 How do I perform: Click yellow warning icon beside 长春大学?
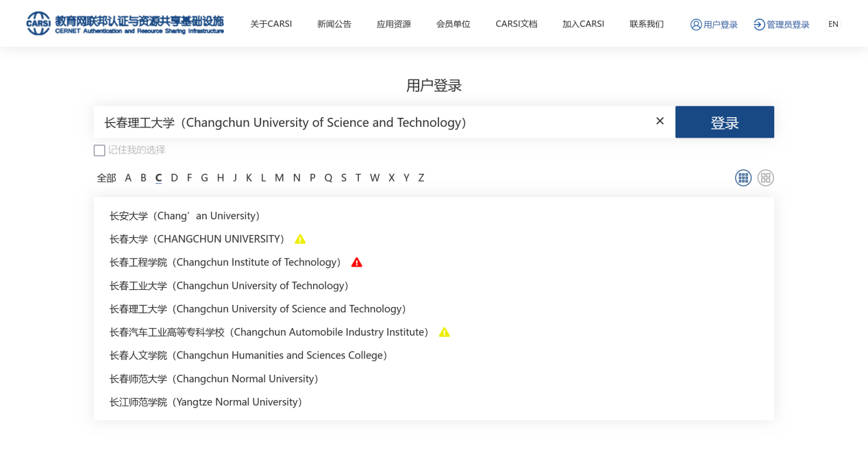pyautogui.click(x=300, y=239)
